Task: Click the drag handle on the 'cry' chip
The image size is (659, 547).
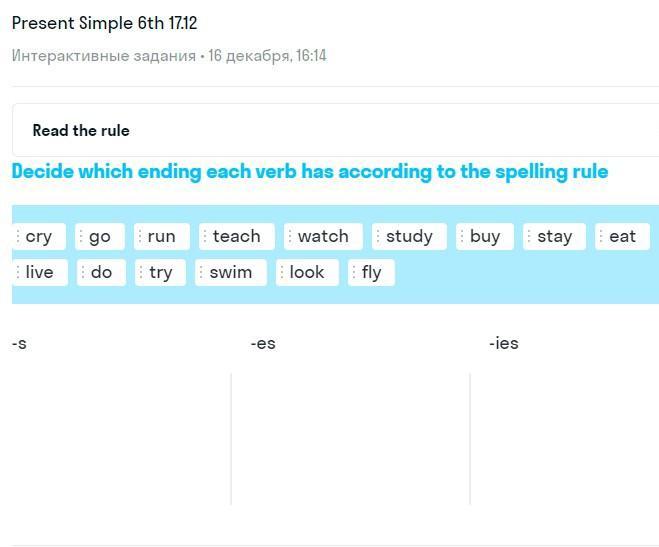Action: [x=18, y=236]
